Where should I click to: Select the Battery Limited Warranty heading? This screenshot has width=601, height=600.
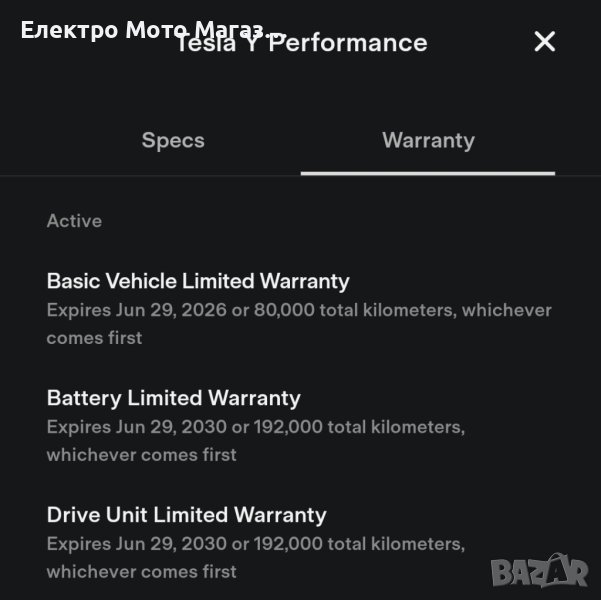173,398
